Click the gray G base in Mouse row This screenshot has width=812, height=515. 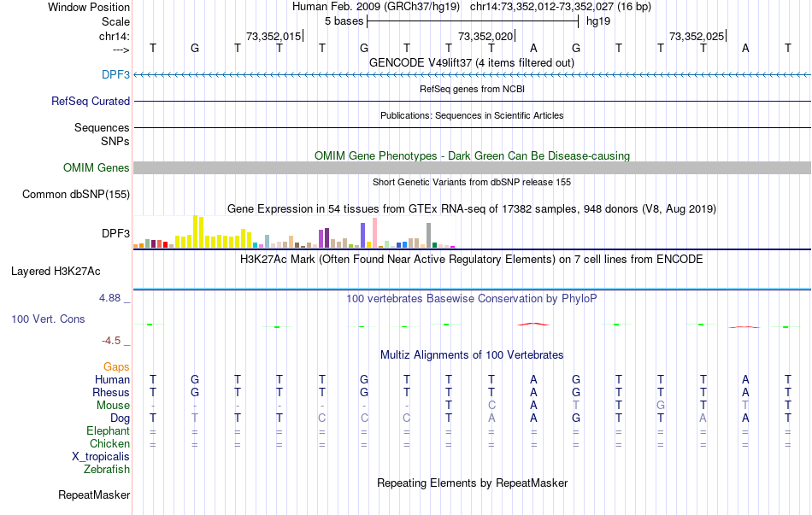(x=660, y=406)
